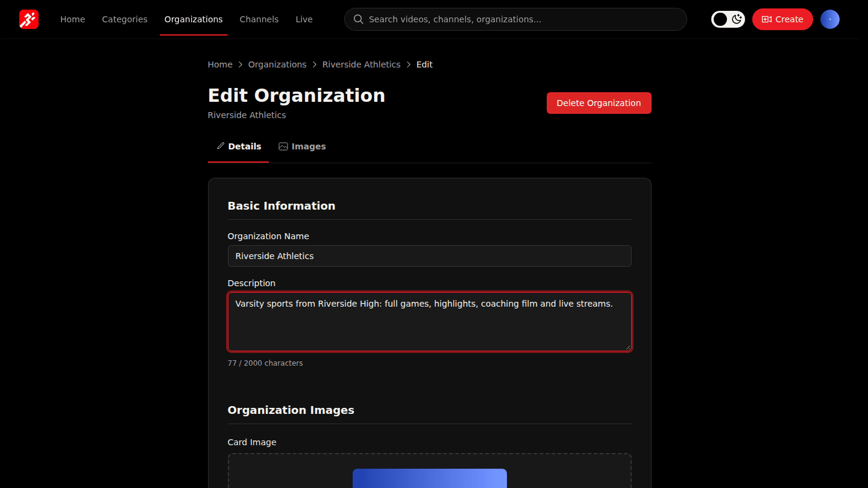Viewport: 868px width, 488px height.
Task: Click the Organization Name input field
Action: [429, 256]
